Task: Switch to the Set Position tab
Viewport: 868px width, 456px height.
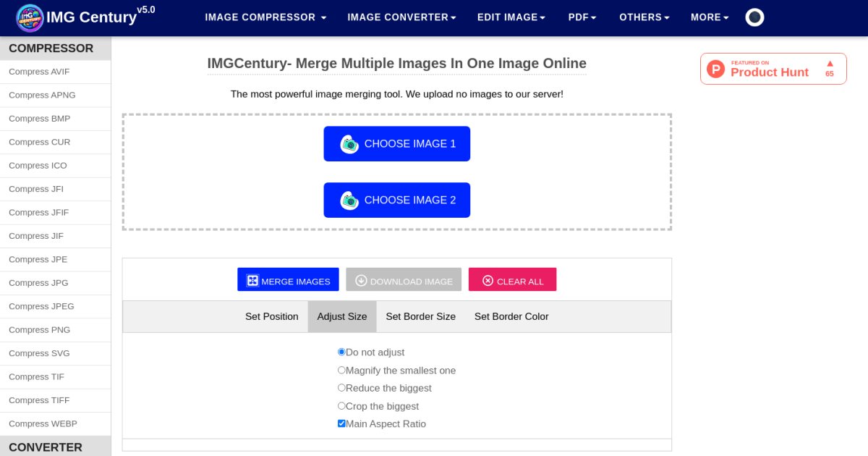Action: coord(271,316)
